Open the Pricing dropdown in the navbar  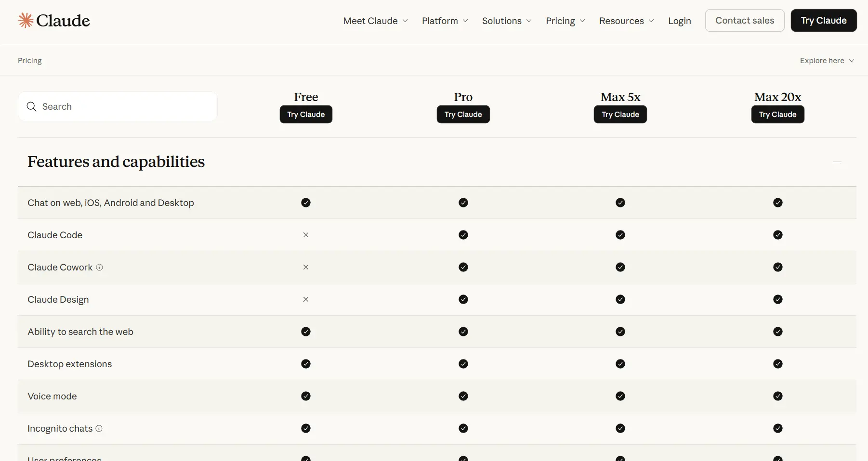pos(565,21)
